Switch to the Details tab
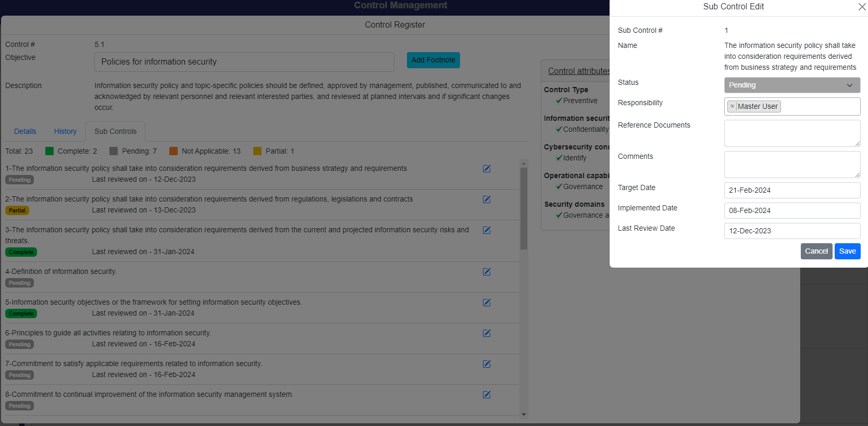This screenshot has width=868, height=426. pyautogui.click(x=25, y=131)
